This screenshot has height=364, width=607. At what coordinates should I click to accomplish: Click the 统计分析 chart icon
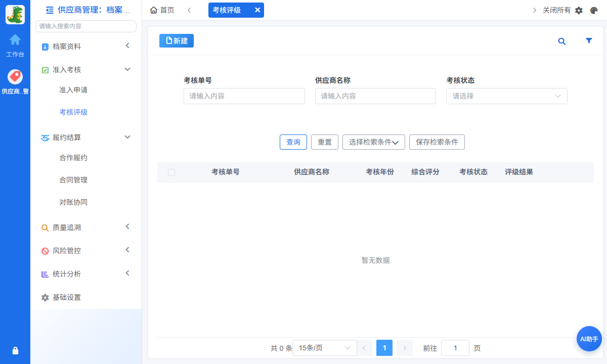pyautogui.click(x=45, y=274)
